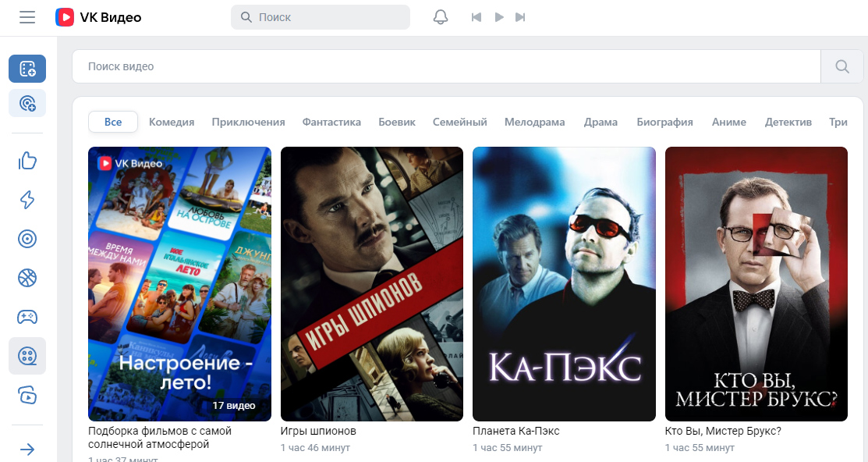Click into the Поиск видео field

coord(446,66)
